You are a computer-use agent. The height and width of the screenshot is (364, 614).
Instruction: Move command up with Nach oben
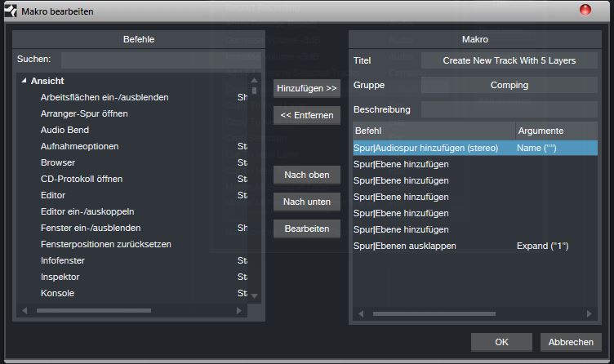click(306, 175)
